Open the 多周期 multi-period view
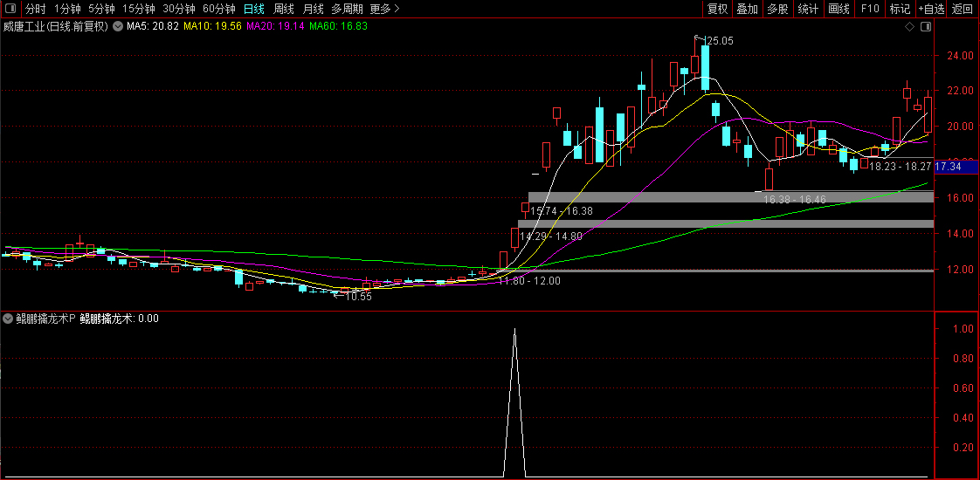The height and width of the screenshot is (480, 980). tap(347, 9)
